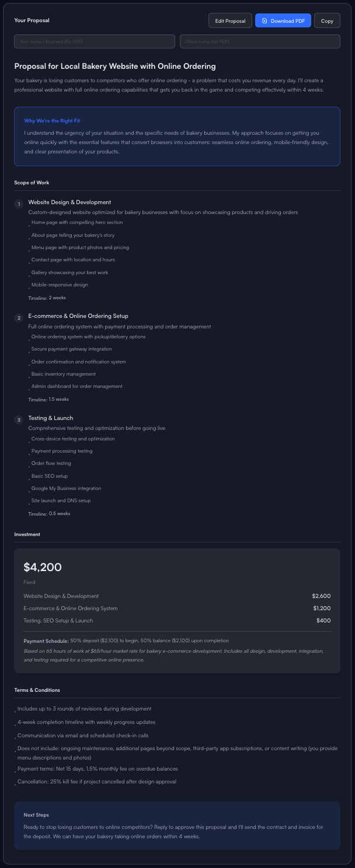Viewport: 355px width, 868px height.
Task: Click the step 3 number badge
Action: (19, 420)
